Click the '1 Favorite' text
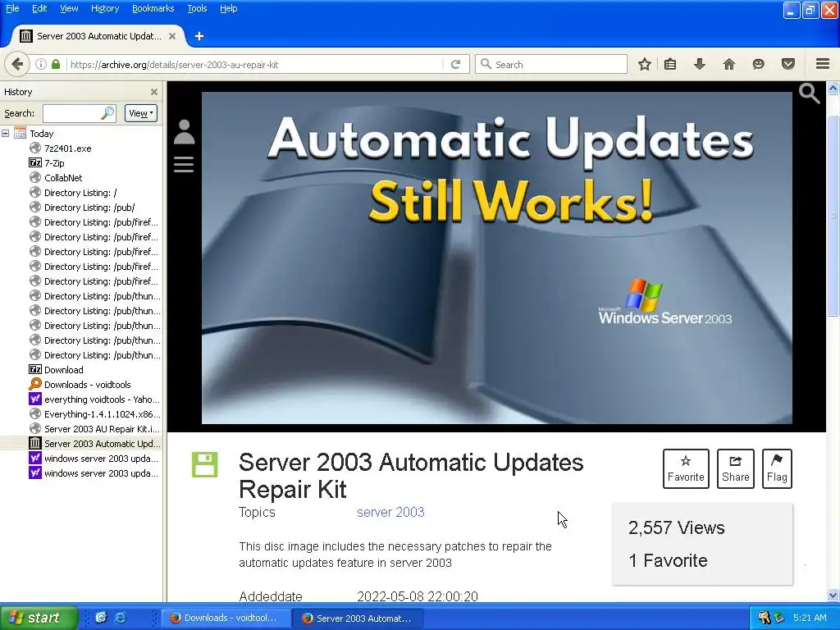Screen dimensions: 840x630 pyautogui.click(x=668, y=560)
